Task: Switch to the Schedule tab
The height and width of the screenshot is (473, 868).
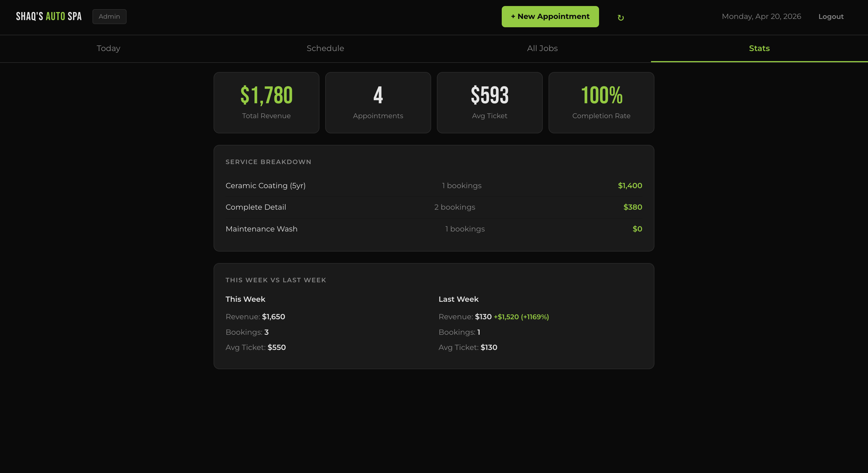Action: click(x=325, y=48)
